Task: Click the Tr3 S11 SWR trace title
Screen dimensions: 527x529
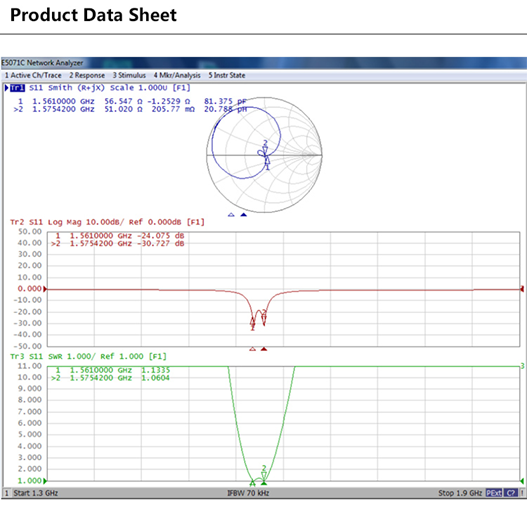Action: [x=88, y=356]
